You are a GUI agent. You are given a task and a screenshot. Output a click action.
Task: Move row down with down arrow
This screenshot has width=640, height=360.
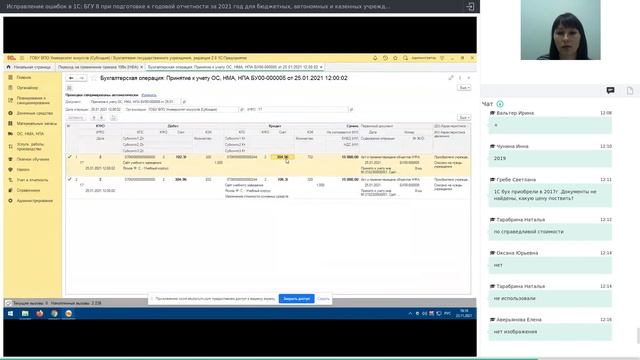click(x=102, y=118)
